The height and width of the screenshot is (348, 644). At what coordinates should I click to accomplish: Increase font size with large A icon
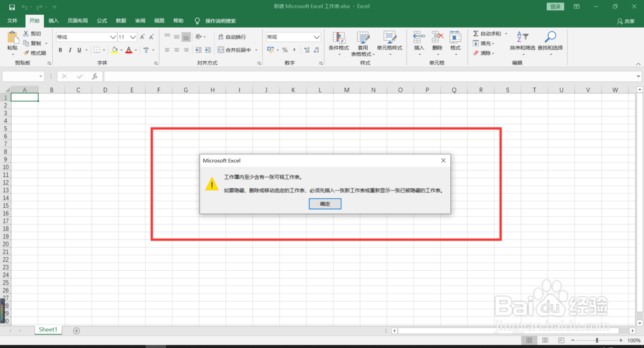click(x=142, y=37)
